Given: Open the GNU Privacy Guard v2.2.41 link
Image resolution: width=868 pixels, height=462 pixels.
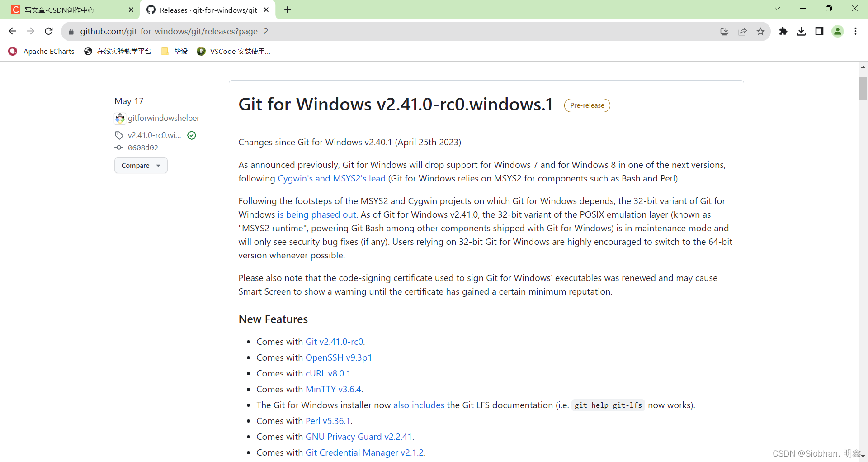Looking at the screenshot, I should pyautogui.click(x=359, y=437).
